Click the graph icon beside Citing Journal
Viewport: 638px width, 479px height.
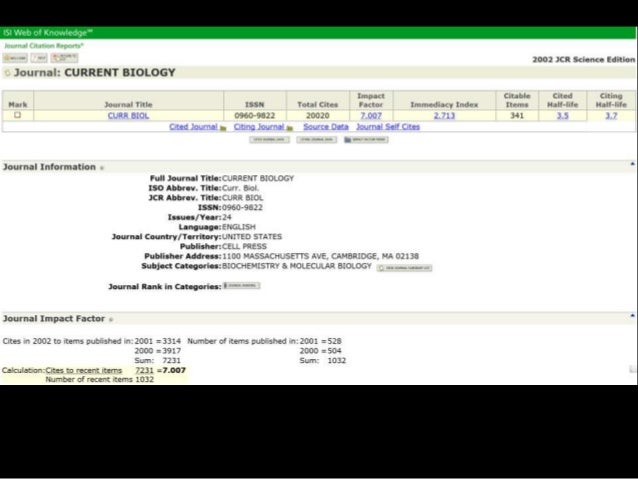tap(289, 128)
